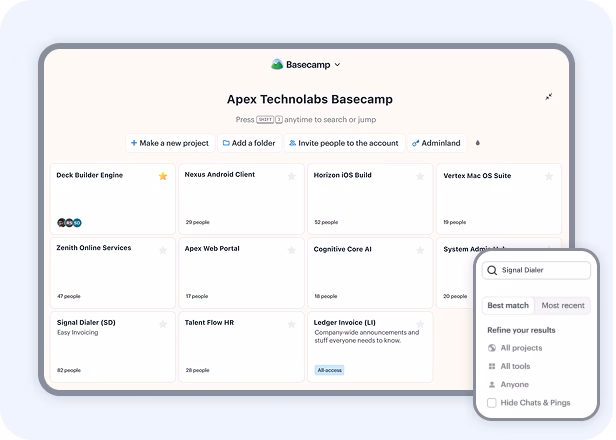Click the collapse arrows icon
Viewport: 616px width, 440px height.
coord(549,96)
